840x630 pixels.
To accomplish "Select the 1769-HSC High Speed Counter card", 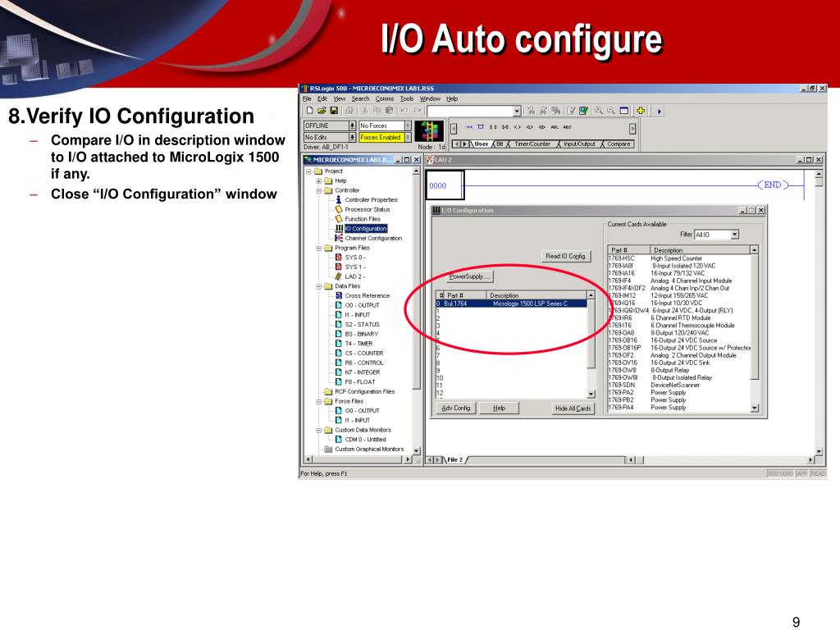I will pyautogui.click(x=679, y=258).
